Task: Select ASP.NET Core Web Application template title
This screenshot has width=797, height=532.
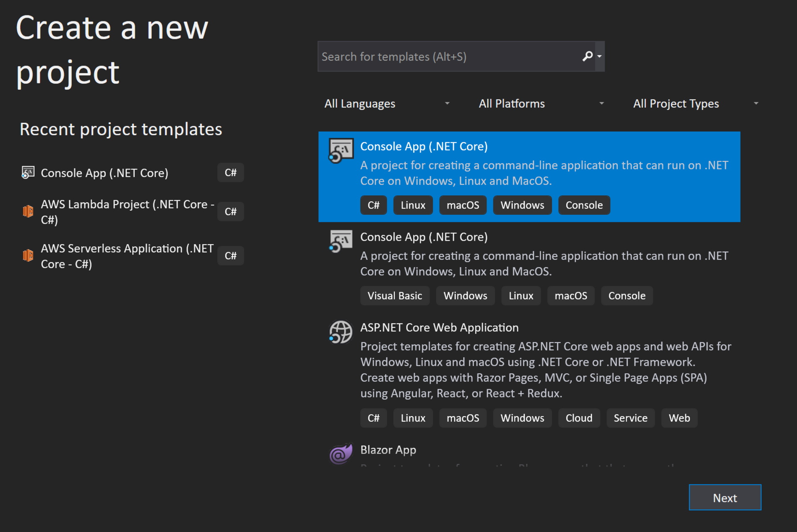Action: (440, 328)
